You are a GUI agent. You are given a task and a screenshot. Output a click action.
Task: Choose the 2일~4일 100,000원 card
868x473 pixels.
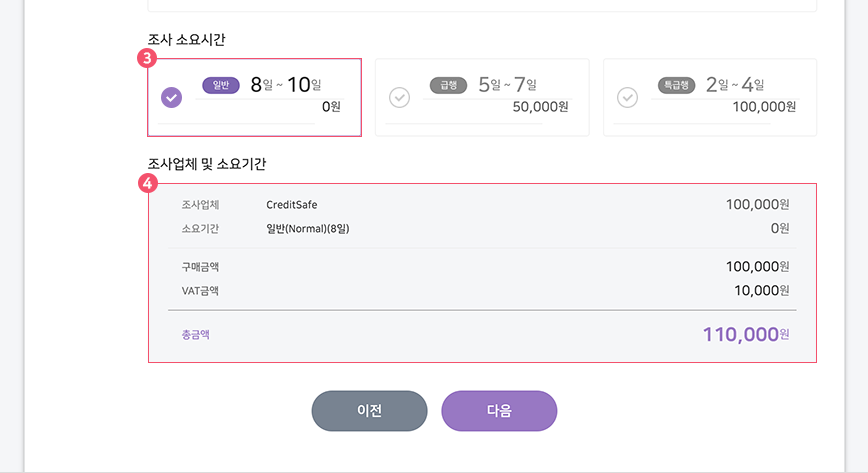710,97
